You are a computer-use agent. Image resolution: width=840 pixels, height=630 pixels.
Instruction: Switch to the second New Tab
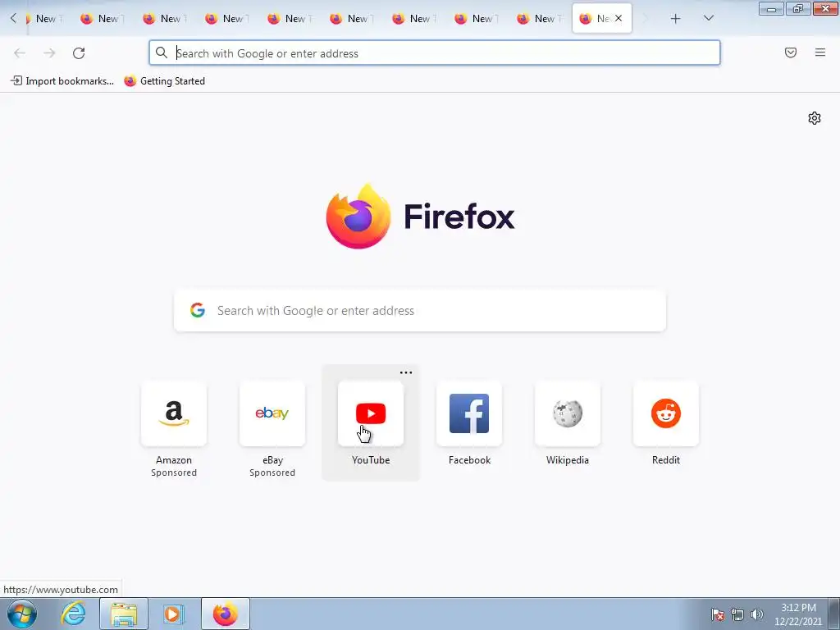click(103, 19)
